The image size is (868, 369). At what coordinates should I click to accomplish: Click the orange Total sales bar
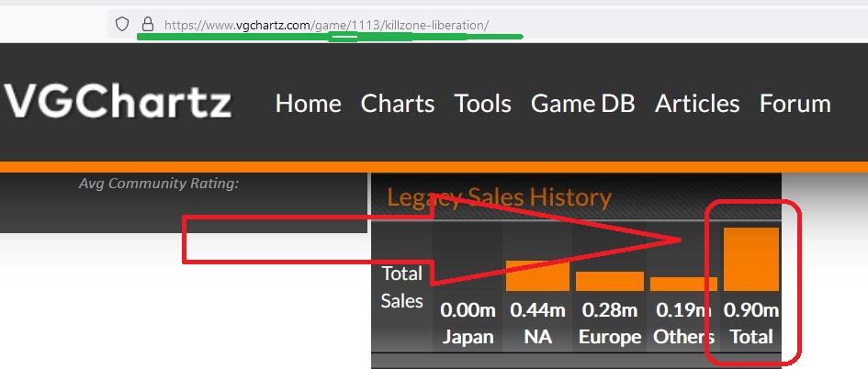coord(751,259)
